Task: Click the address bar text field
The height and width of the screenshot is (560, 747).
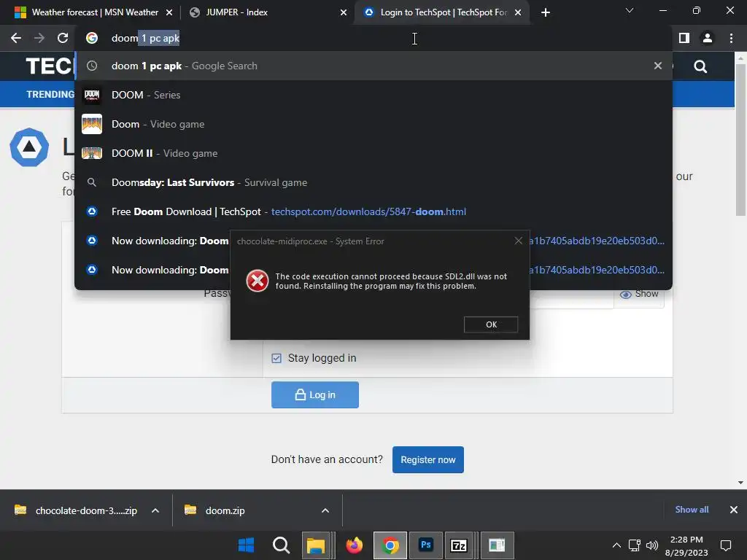Action: 374,38
